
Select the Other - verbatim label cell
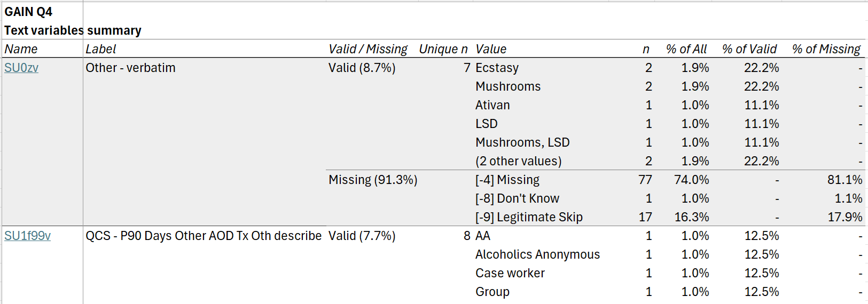click(x=130, y=68)
